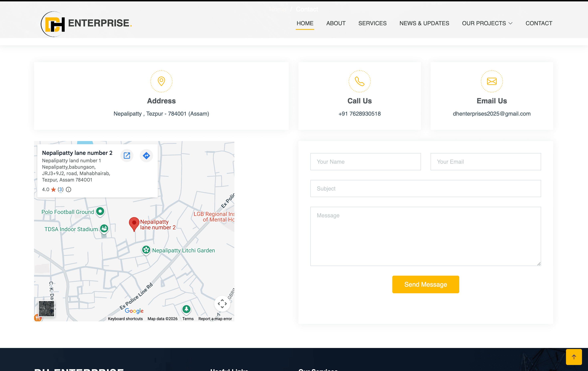Click the Nepalipatty lane number 2 card title
588x371 pixels.
(x=77, y=153)
